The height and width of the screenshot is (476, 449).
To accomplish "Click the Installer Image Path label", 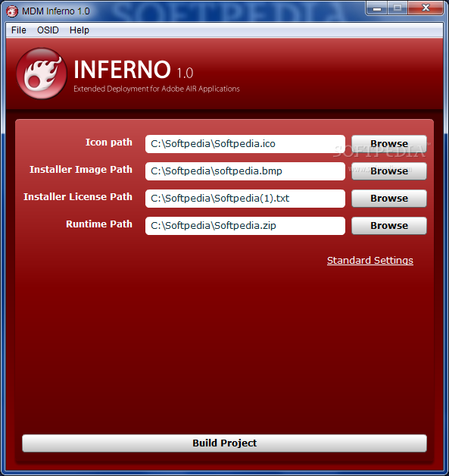I will 81,169.
